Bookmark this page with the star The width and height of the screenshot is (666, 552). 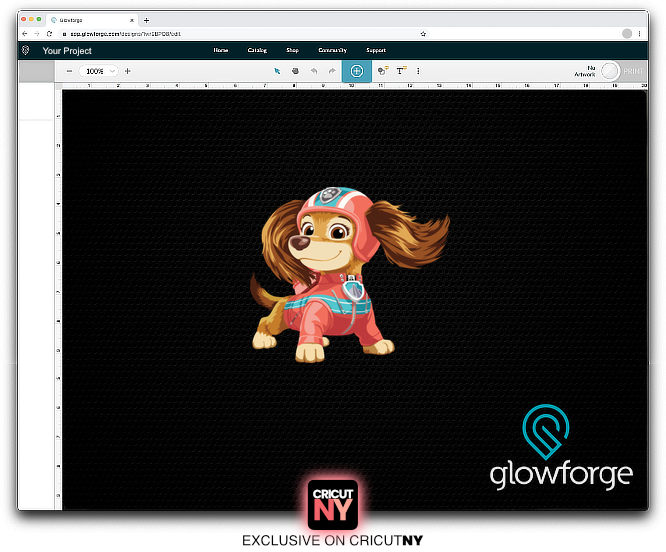click(423, 34)
